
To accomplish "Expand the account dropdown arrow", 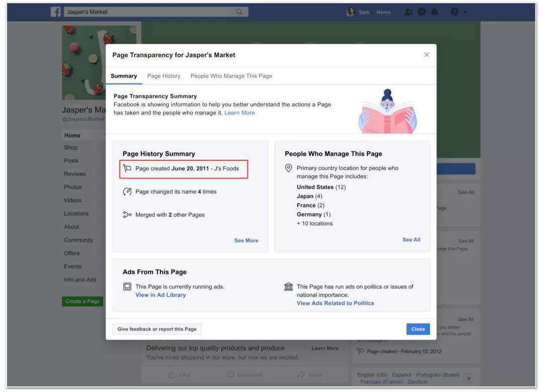I will pyautogui.click(x=465, y=12).
